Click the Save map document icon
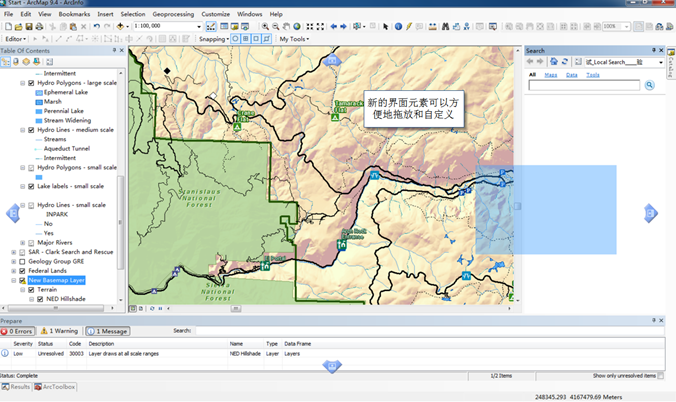 click(28, 26)
